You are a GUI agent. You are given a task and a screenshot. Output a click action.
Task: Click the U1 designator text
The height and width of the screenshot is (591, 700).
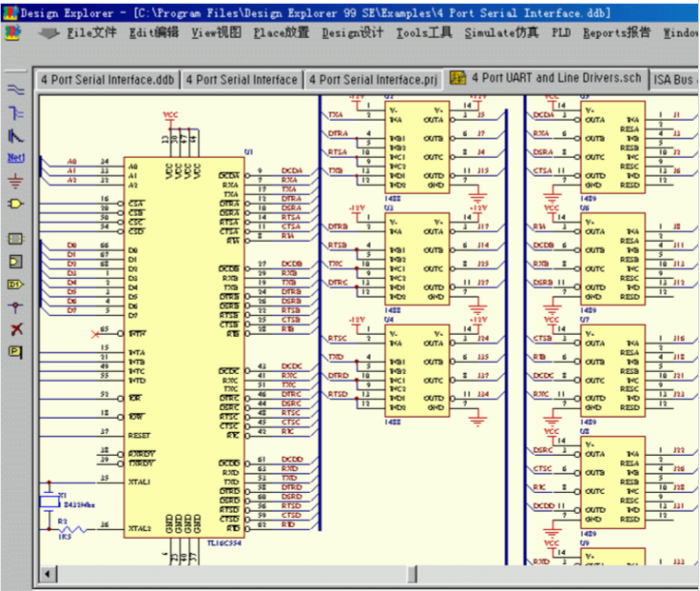pos(248,152)
